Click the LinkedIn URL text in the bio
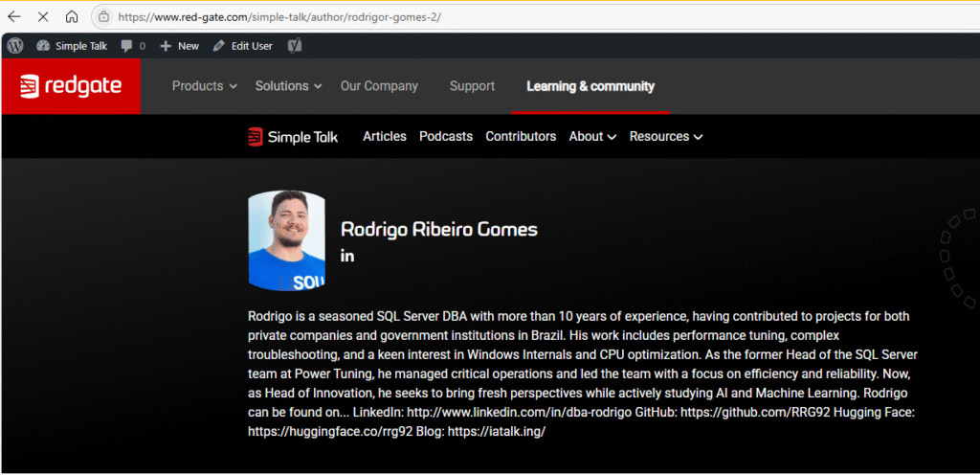 pyautogui.click(x=520, y=413)
